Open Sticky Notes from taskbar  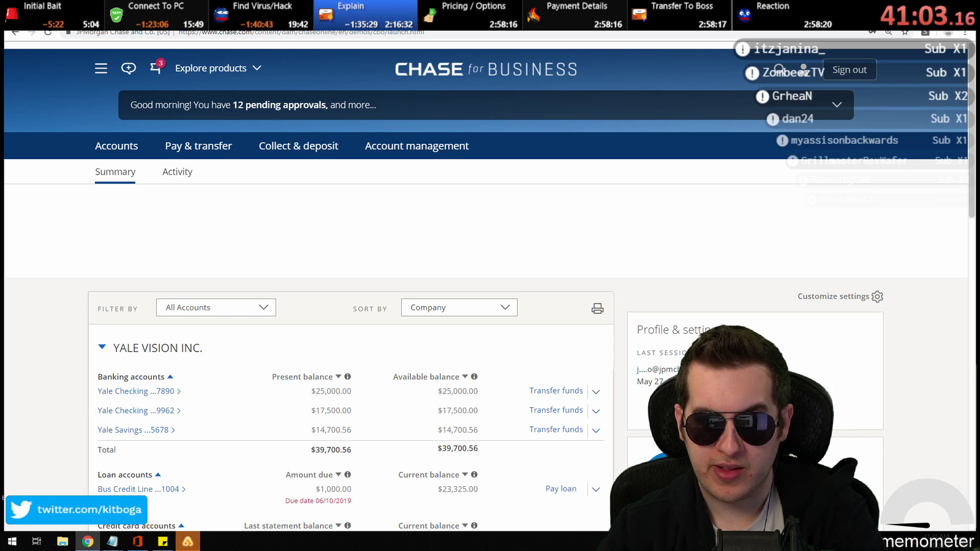click(x=162, y=541)
